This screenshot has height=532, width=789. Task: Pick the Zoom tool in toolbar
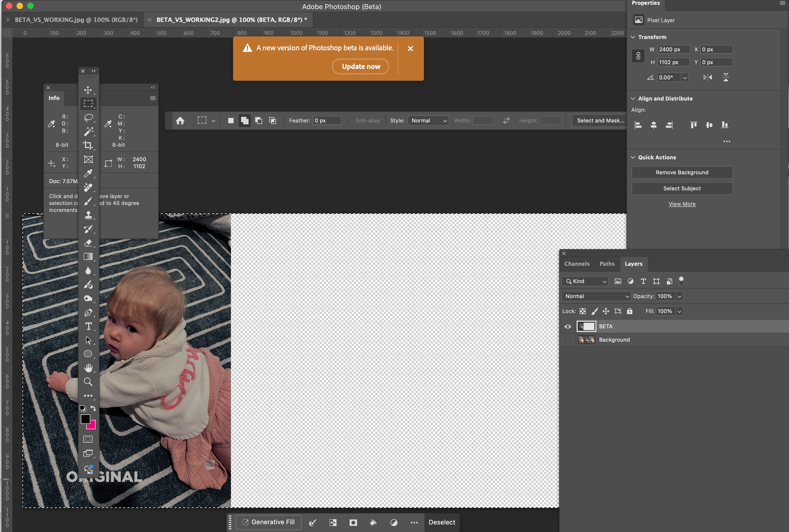coord(88,382)
